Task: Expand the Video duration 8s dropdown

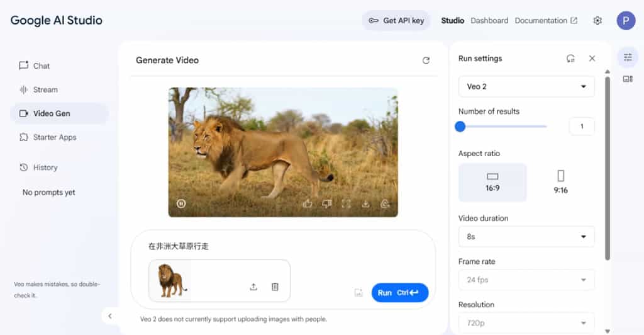Action: (526, 237)
